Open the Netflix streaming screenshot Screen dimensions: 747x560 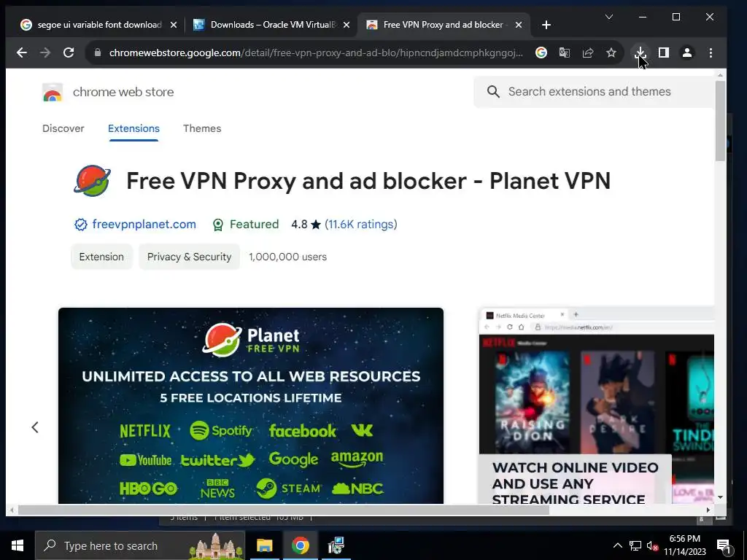tap(597, 405)
